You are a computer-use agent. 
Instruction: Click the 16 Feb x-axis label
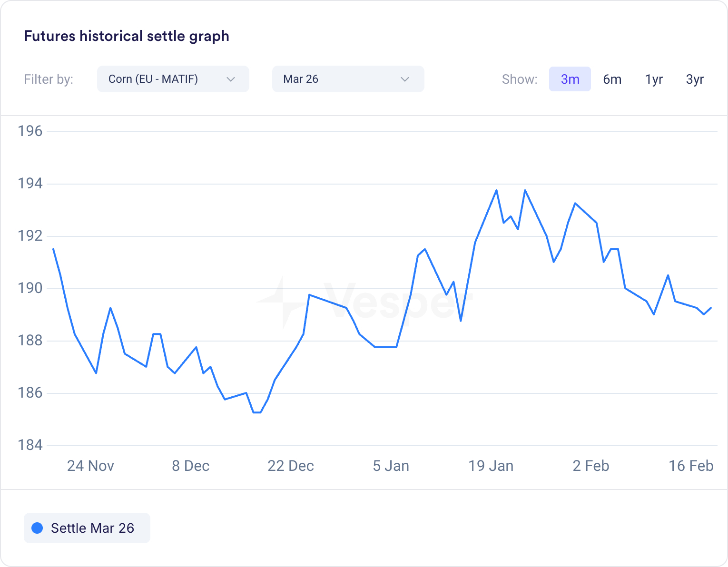[x=690, y=466]
